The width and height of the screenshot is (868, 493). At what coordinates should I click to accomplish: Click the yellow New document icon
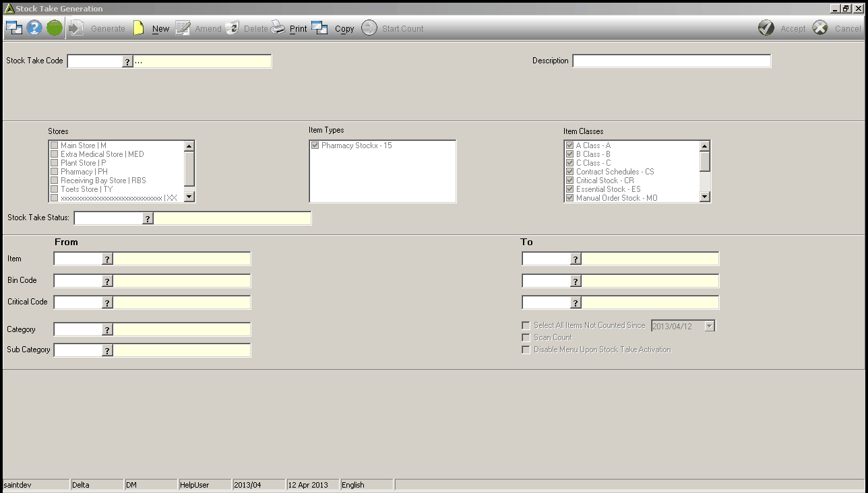pos(139,28)
